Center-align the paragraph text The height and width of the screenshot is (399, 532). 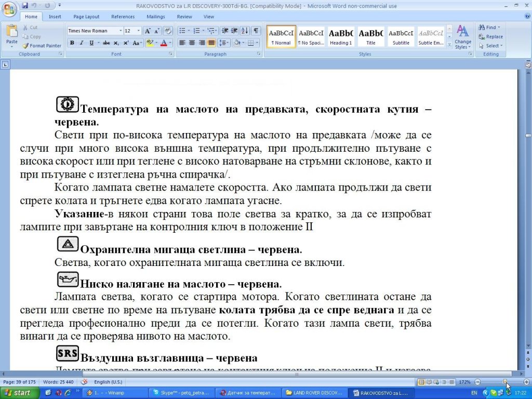coord(192,43)
